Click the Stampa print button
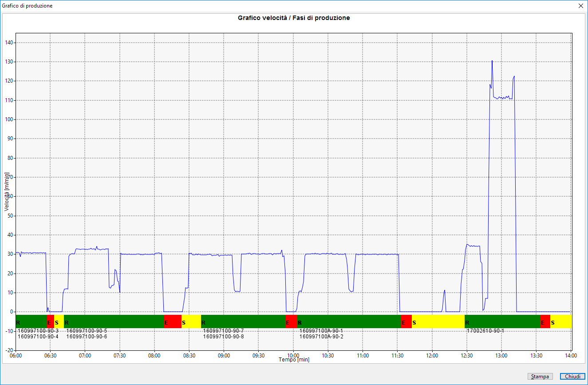The width and height of the screenshot is (588, 385). pos(540,376)
